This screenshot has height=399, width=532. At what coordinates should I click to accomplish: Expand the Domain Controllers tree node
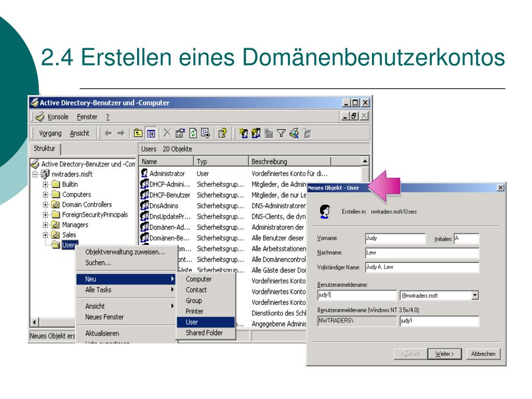click(x=45, y=205)
